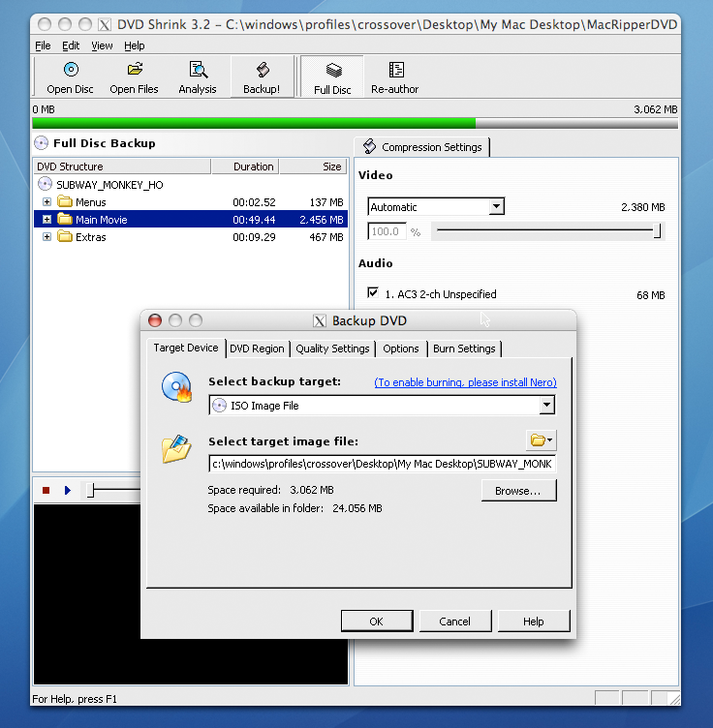The width and height of the screenshot is (713, 728).
Task: Open the Help menu
Action: (135, 45)
